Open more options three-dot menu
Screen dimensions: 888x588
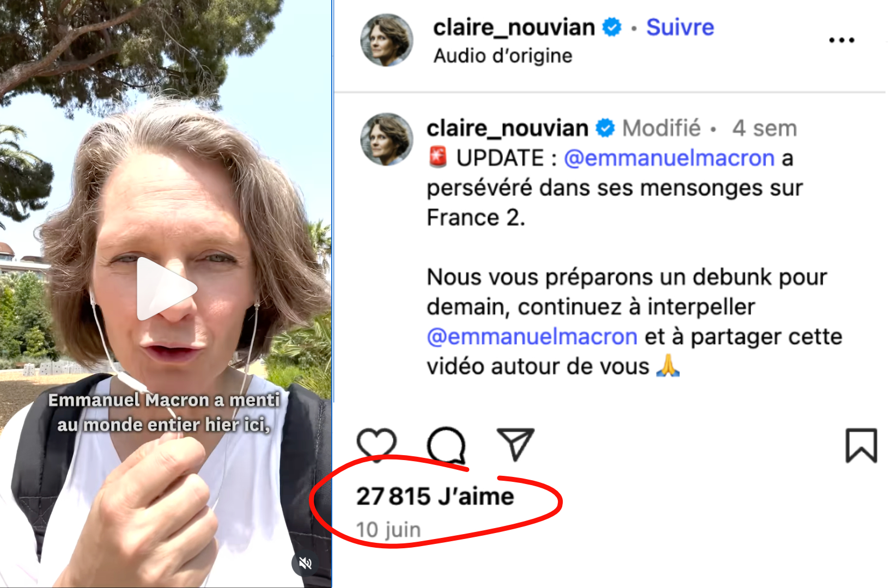[x=841, y=40]
